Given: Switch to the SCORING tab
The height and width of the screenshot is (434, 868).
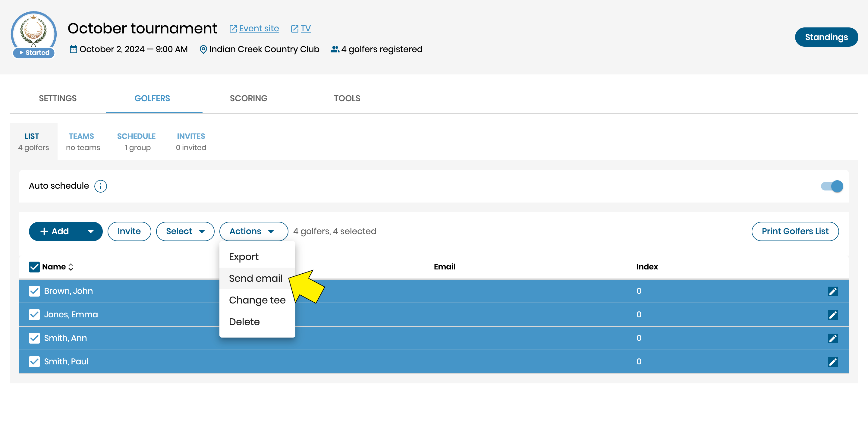Looking at the screenshot, I should pos(248,98).
